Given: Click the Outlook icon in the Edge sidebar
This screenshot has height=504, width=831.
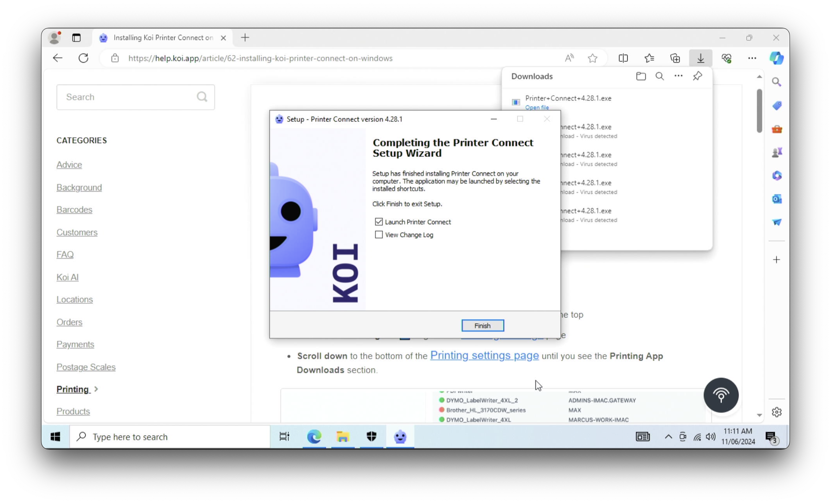Looking at the screenshot, I should pos(777,199).
